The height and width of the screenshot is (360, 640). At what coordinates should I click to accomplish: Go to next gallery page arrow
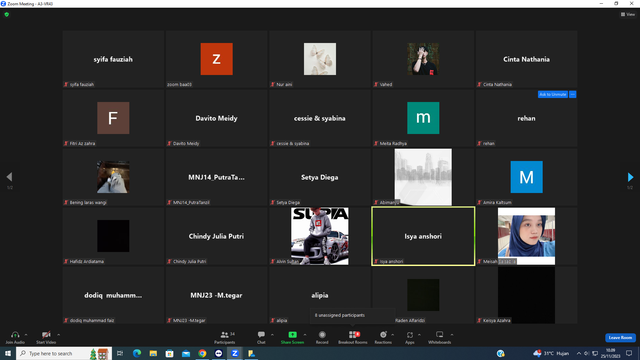(630, 177)
